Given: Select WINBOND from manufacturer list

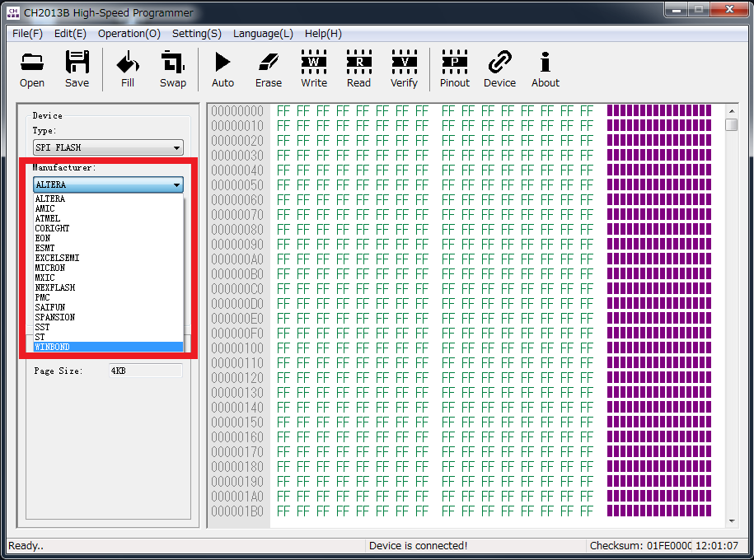Looking at the screenshot, I should (108, 347).
